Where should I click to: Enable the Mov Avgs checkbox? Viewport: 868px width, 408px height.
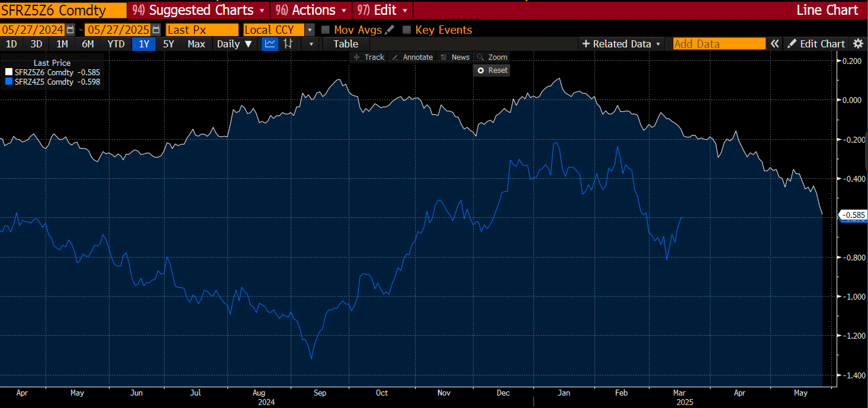coord(326,30)
